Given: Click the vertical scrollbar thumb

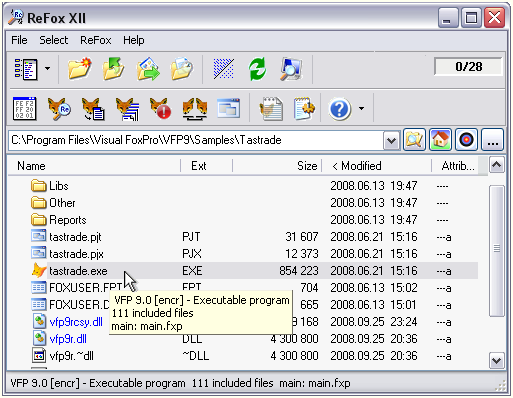Looking at the screenshot, I should (497, 251).
